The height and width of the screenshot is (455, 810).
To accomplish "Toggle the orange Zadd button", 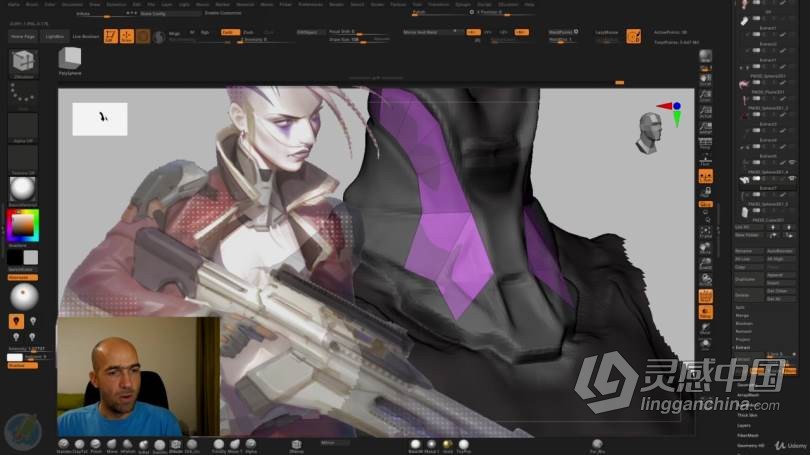I will (x=230, y=32).
